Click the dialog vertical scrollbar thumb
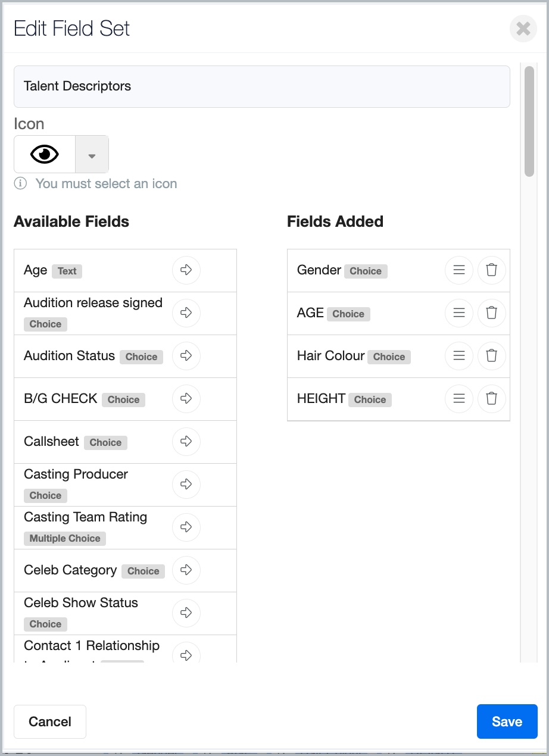549x756 pixels. click(529, 121)
